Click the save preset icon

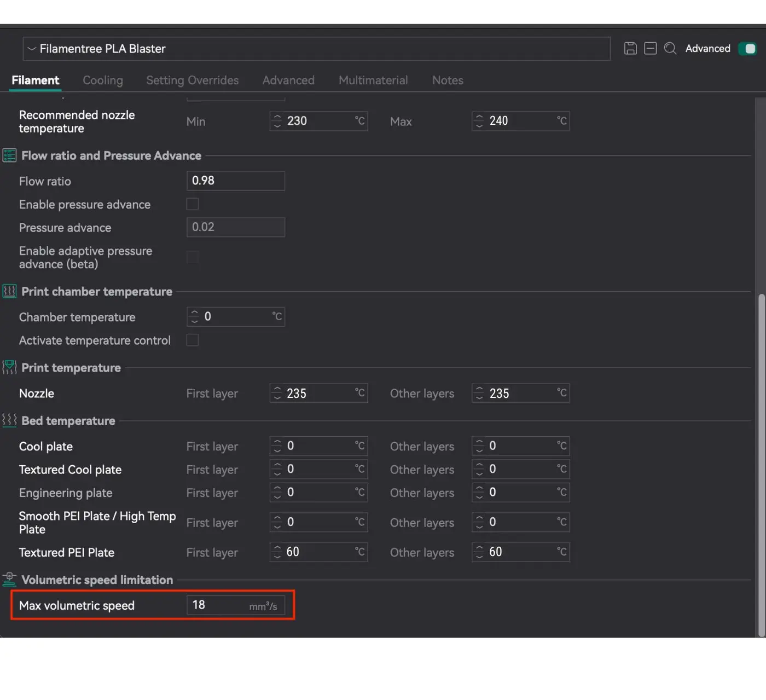(630, 49)
